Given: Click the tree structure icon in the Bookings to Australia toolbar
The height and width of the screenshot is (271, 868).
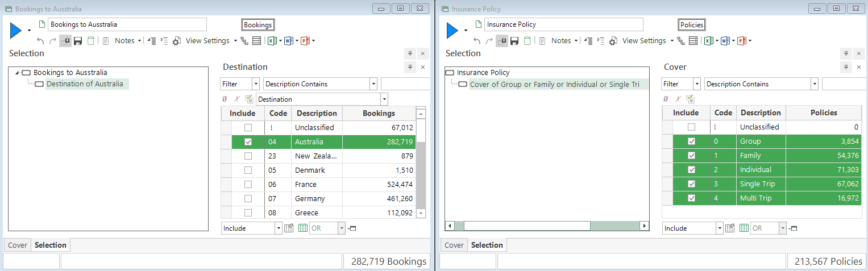Looking at the screenshot, I should 244,41.
